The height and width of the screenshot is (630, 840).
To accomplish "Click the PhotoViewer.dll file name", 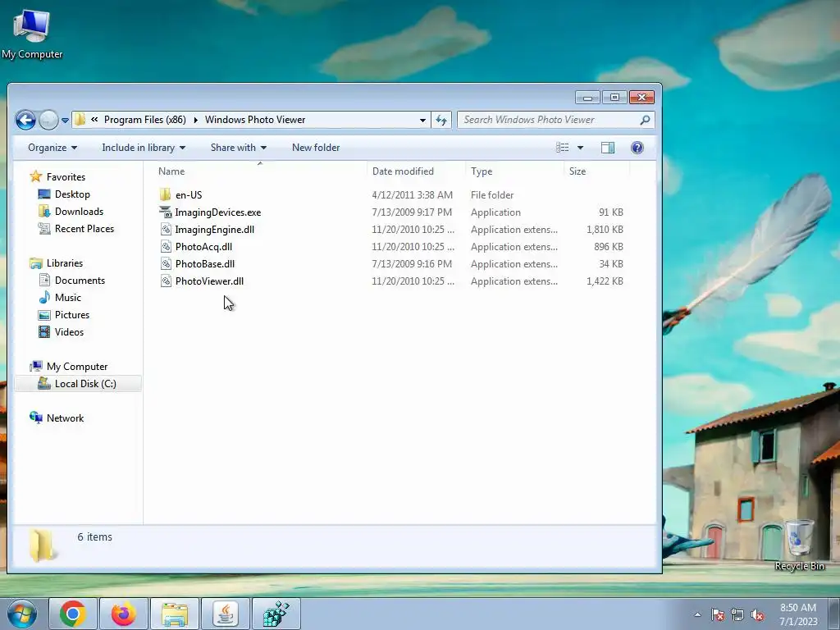I will coord(209,281).
